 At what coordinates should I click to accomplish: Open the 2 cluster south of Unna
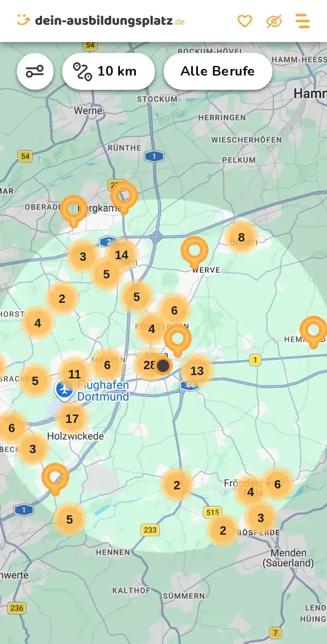[177, 485]
